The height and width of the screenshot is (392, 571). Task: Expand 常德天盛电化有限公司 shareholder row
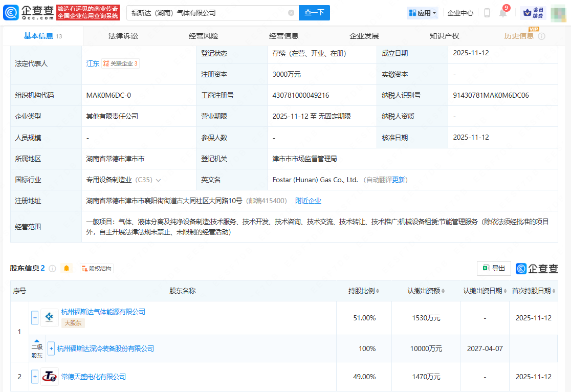pyautogui.click(x=35, y=377)
